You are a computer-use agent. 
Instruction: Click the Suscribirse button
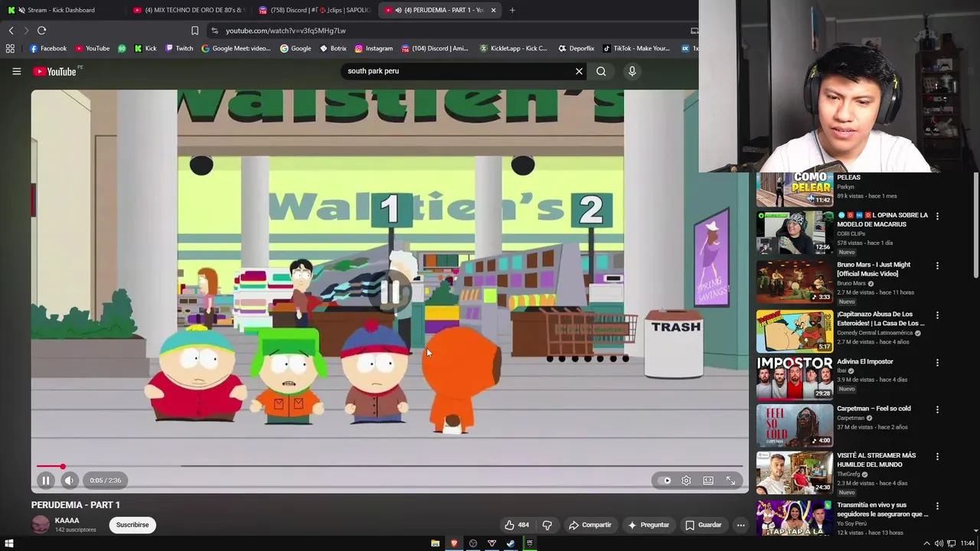point(132,525)
